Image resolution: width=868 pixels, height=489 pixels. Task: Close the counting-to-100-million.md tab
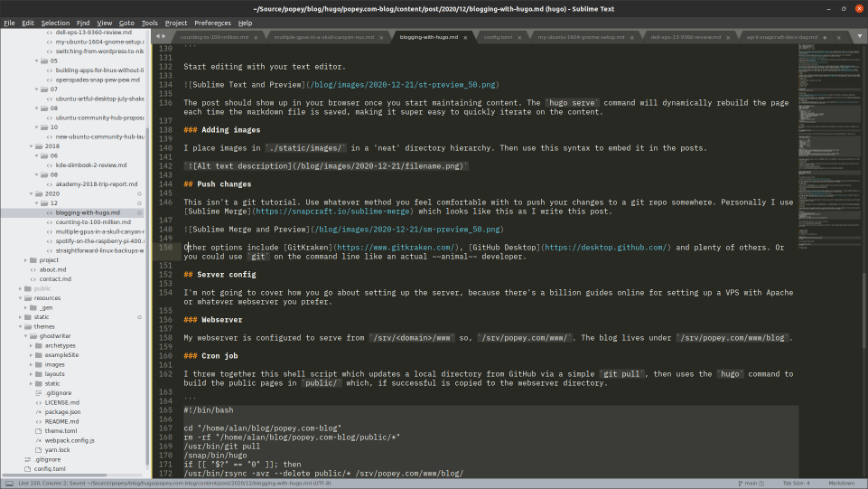click(256, 38)
